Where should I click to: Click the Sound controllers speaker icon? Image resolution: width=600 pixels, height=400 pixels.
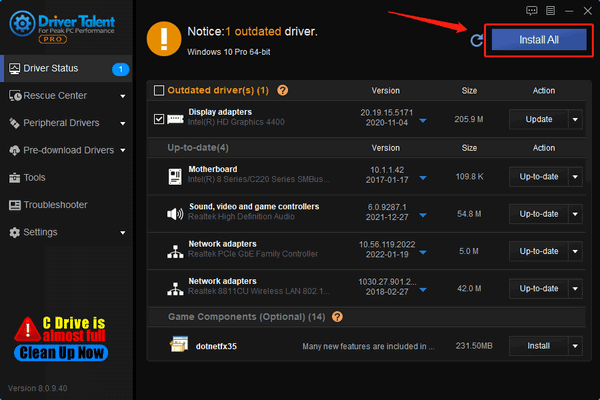pyautogui.click(x=175, y=214)
